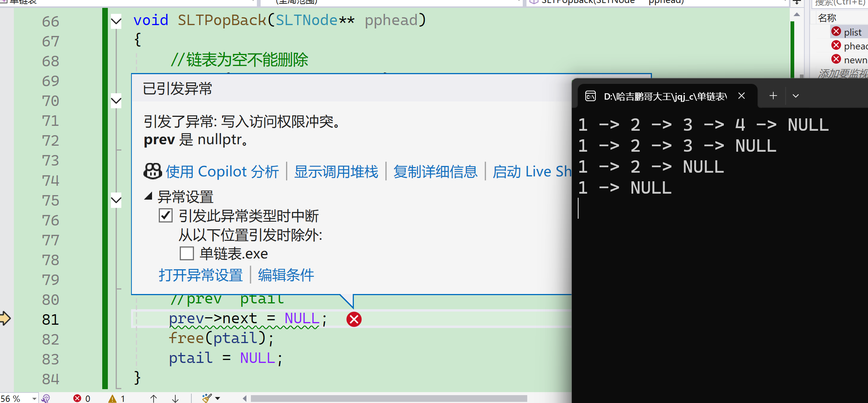Go to the next issue with the down arrow

tap(175, 399)
